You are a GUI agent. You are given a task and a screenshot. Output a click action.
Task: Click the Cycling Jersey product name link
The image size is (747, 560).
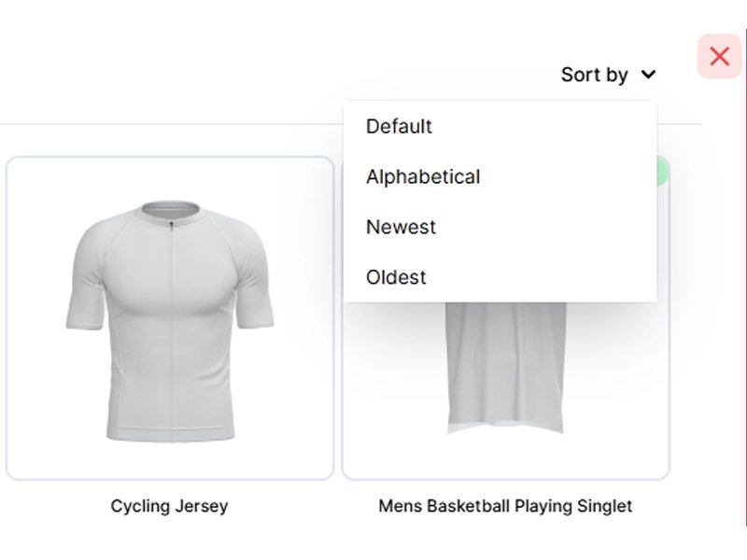(168, 506)
